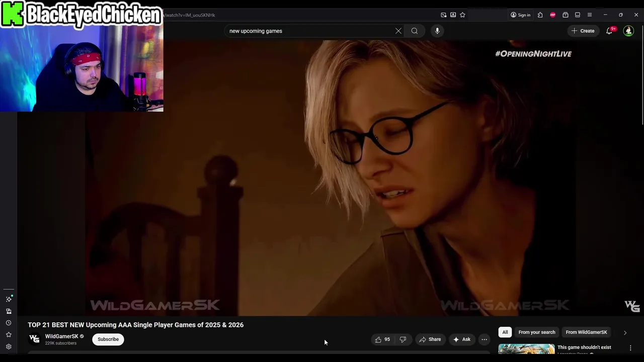
Task: Open browser extensions puzzle icon
Action: [540, 15]
